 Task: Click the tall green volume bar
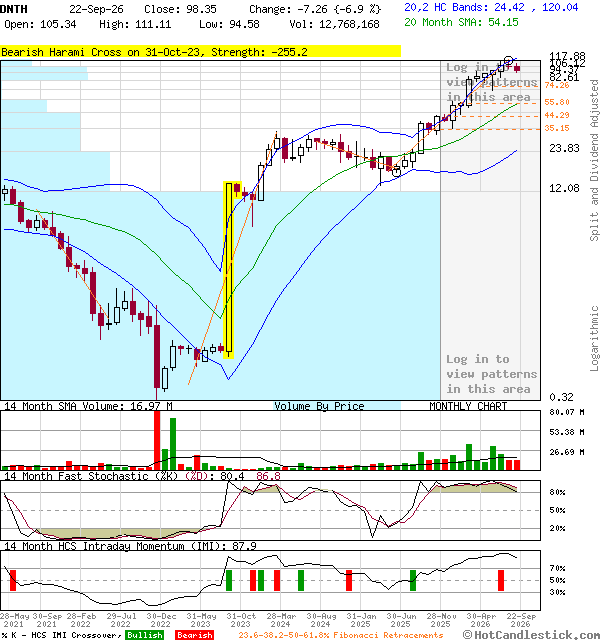[x=173, y=444]
